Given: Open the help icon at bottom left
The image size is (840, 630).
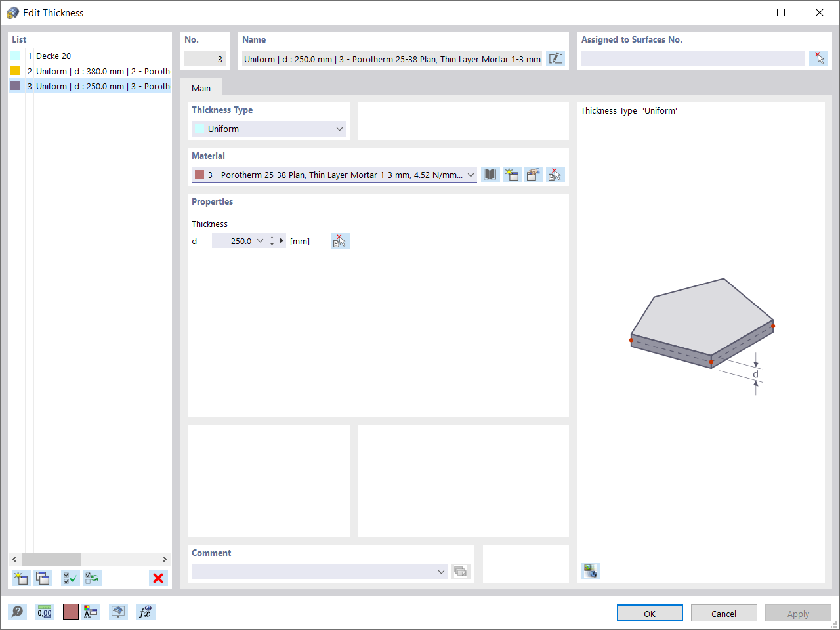Looking at the screenshot, I should pyautogui.click(x=18, y=612).
